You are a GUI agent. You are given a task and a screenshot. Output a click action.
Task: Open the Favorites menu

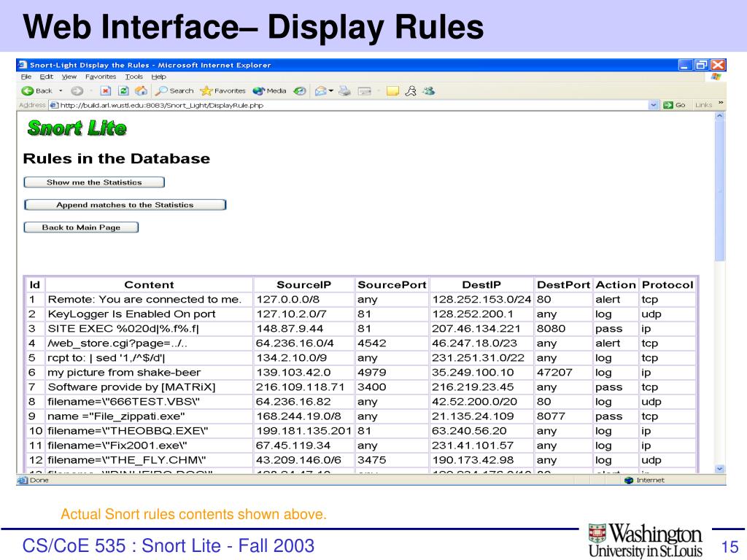tap(101, 77)
